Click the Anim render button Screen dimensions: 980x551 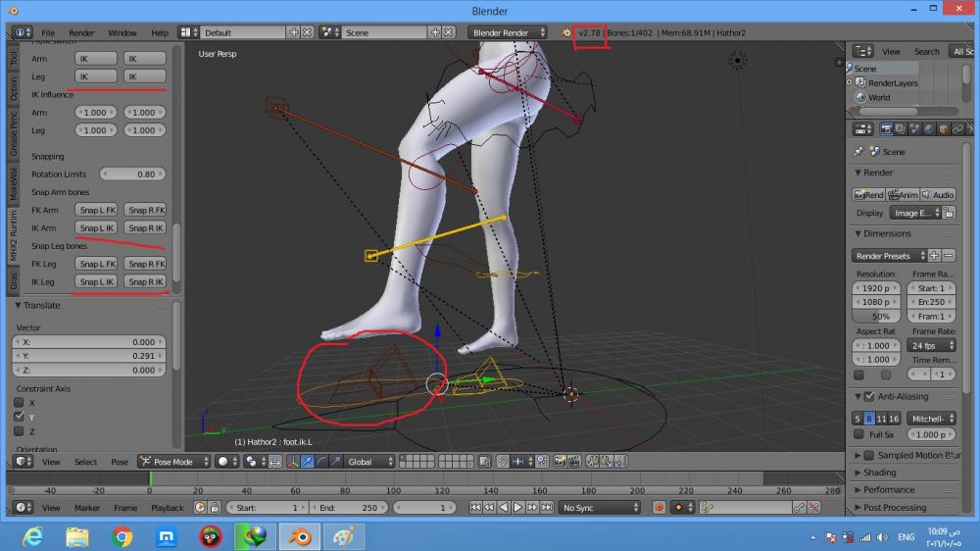pos(904,195)
